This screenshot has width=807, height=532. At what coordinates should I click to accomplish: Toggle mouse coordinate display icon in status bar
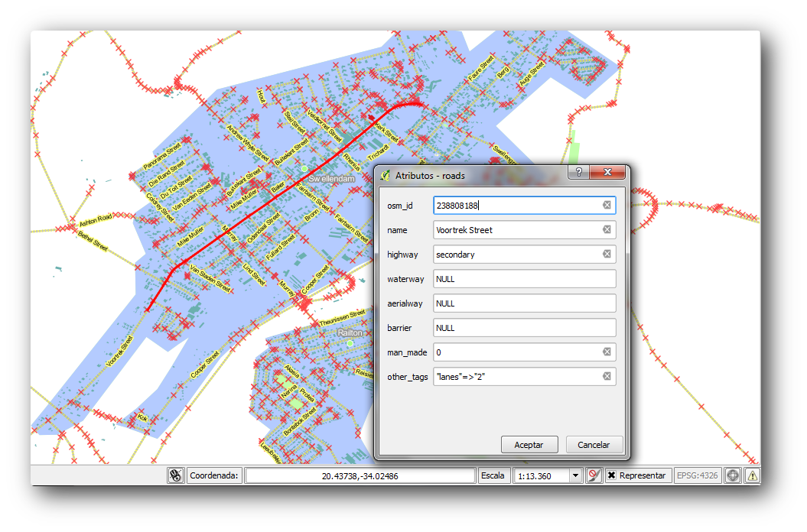(175, 475)
